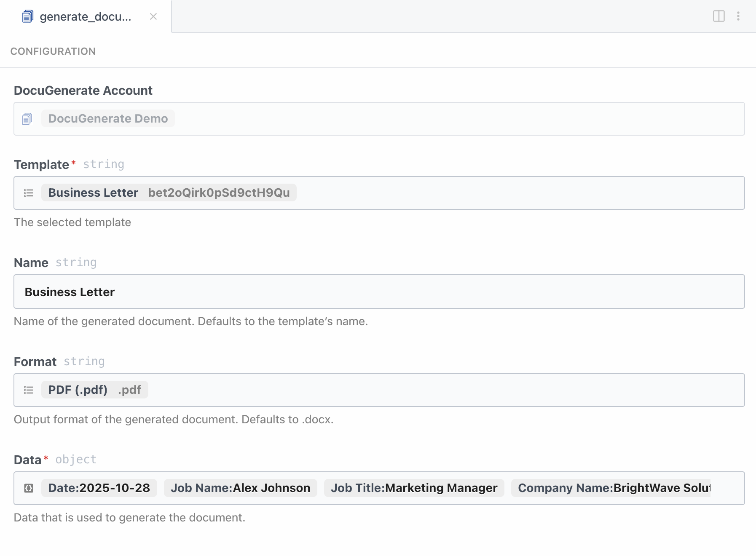The height and width of the screenshot is (556, 756).
Task: Click the list icon beside the Business Letter template
Action: click(x=28, y=193)
